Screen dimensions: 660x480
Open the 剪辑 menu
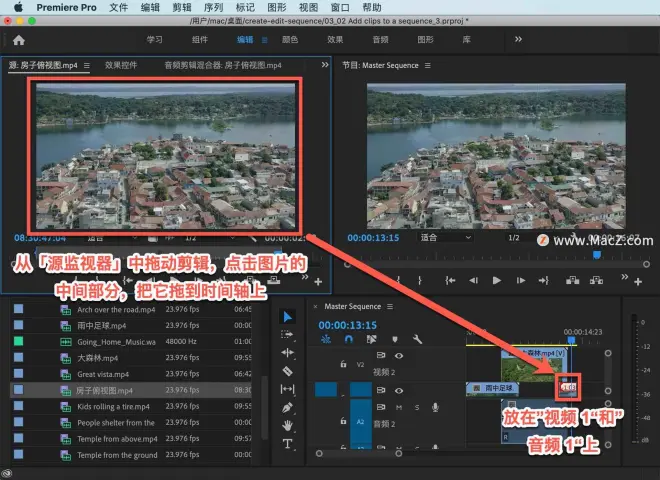pyautogui.click(x=182, y=8)
